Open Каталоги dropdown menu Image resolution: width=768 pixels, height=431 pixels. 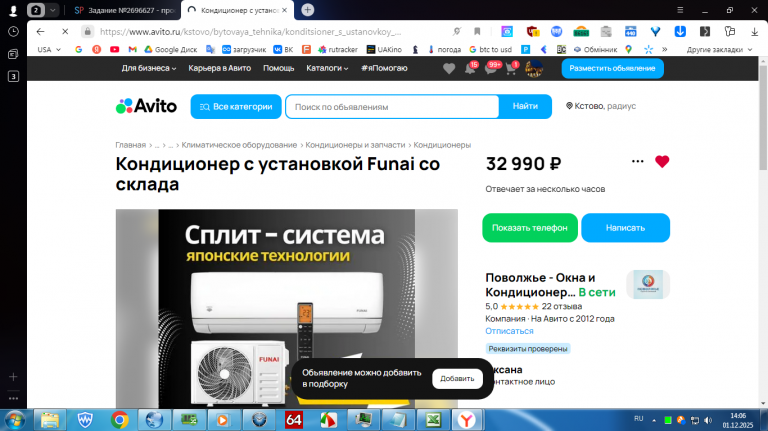(327, 68)
